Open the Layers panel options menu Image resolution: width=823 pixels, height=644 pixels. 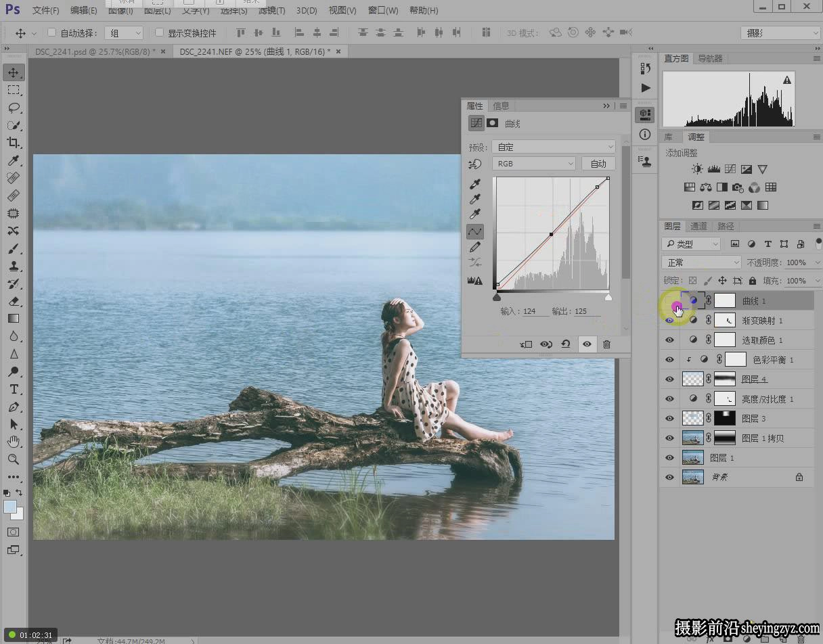pos(817,226)
